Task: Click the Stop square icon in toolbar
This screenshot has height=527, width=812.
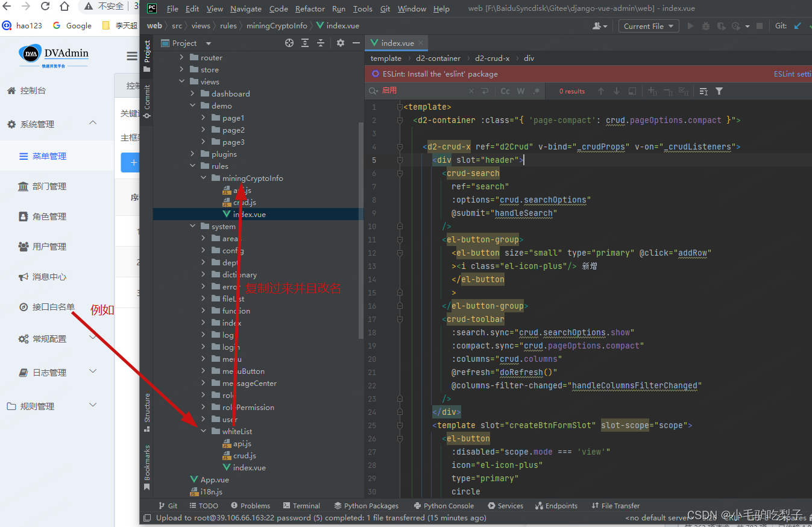Action: tap(760, 26)
